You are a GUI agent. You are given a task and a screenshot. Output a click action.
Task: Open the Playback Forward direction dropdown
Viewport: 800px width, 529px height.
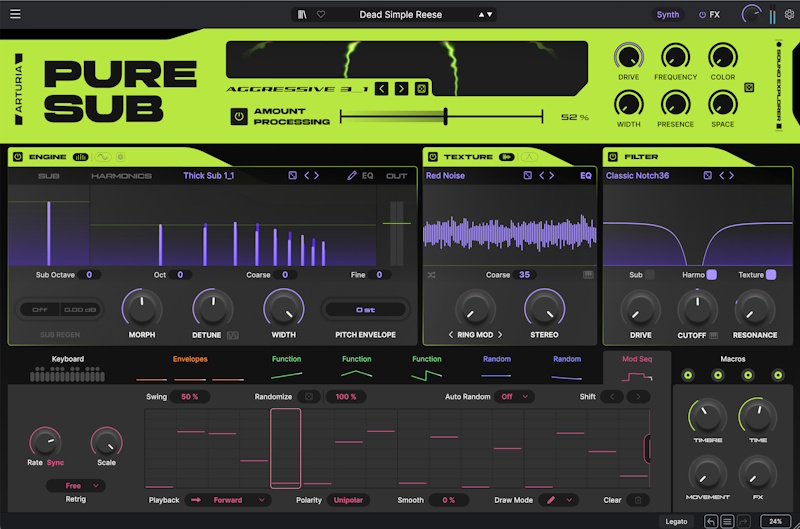[x=228, y=500]
